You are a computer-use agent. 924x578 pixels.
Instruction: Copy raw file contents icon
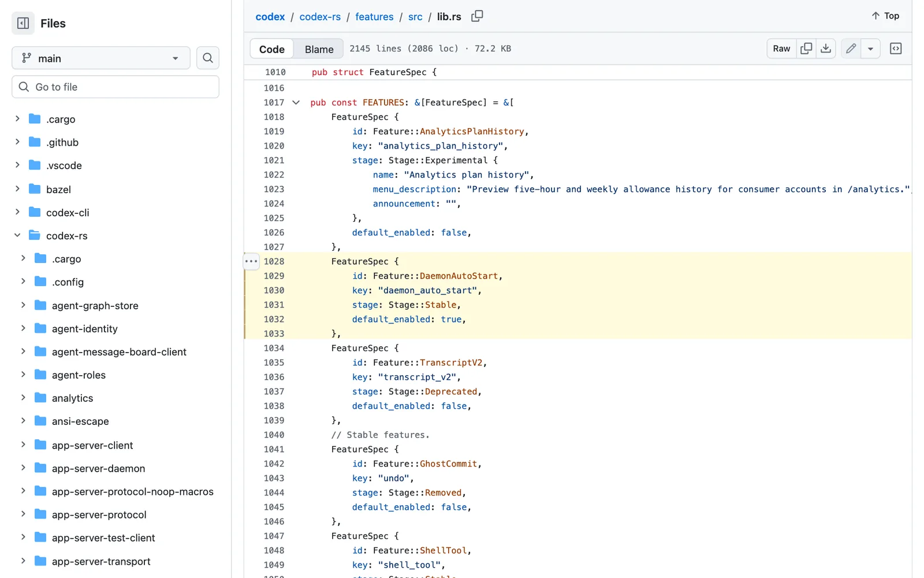click(x=806, y=49)
